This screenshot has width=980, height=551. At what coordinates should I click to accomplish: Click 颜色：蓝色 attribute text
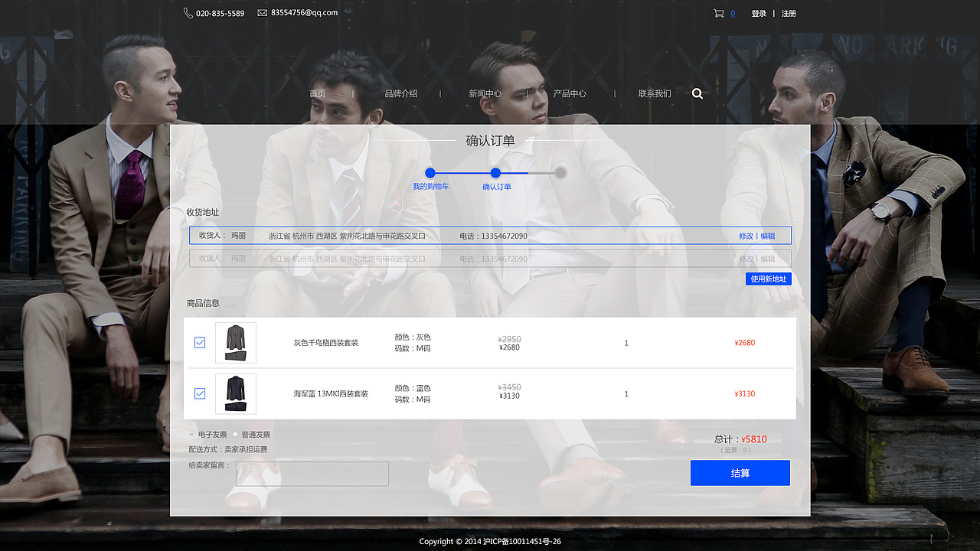tap(413, 388)
